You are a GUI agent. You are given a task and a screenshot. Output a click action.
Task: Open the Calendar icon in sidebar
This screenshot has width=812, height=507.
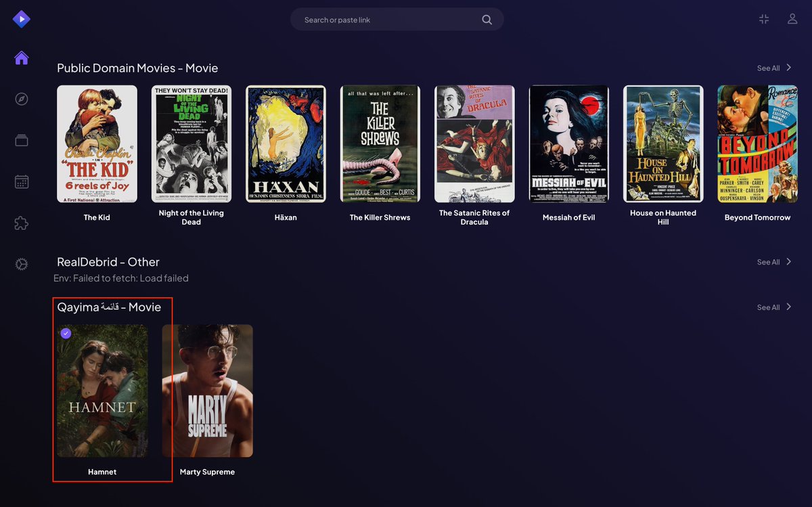tap(22, 182)
